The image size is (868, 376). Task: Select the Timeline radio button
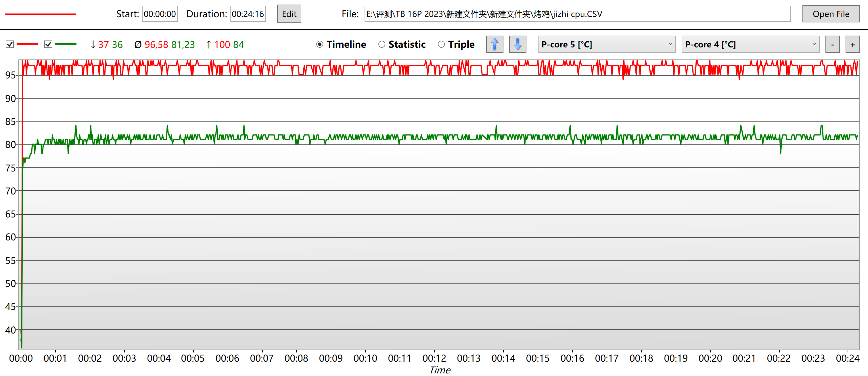click(x=320, y=45)
